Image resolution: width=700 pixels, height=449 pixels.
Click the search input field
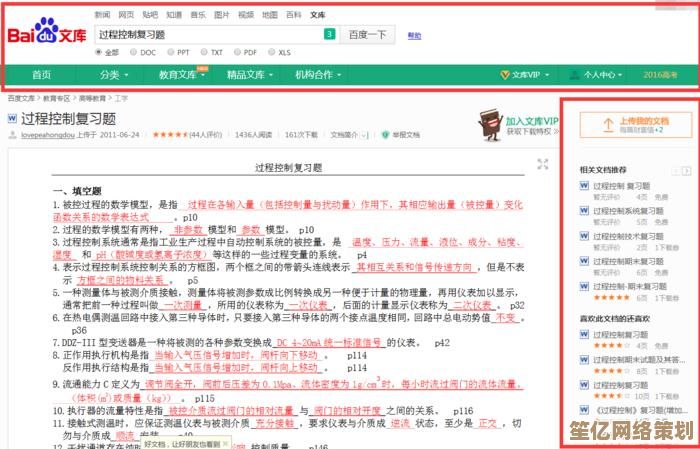click(x=208, y=34)
